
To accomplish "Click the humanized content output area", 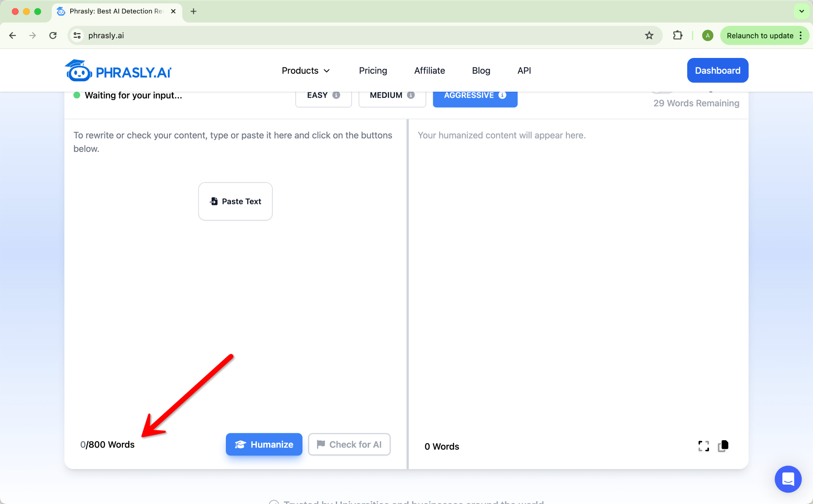I will (x=578, y=274).
